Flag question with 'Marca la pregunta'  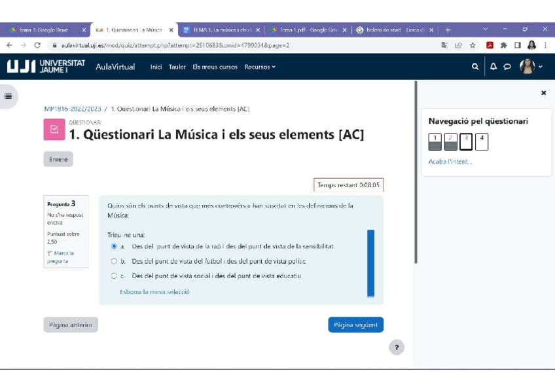tap(60, 257)
